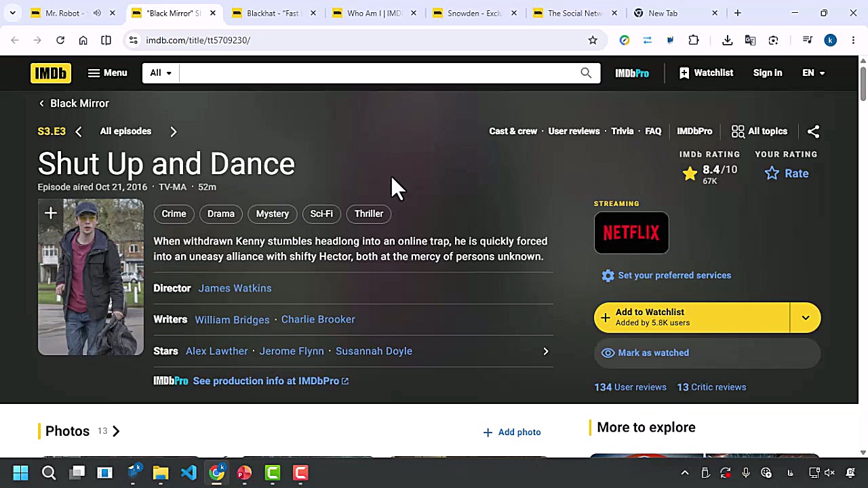Mute the Mr. Robot tab audio

click(x=97, y=13)
